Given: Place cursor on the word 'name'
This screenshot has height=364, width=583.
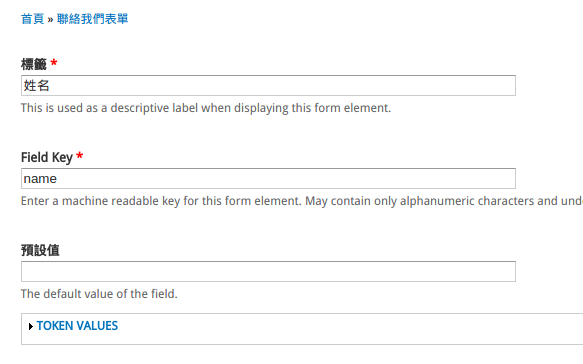Looking at the screenshot, I should (40, 179).
